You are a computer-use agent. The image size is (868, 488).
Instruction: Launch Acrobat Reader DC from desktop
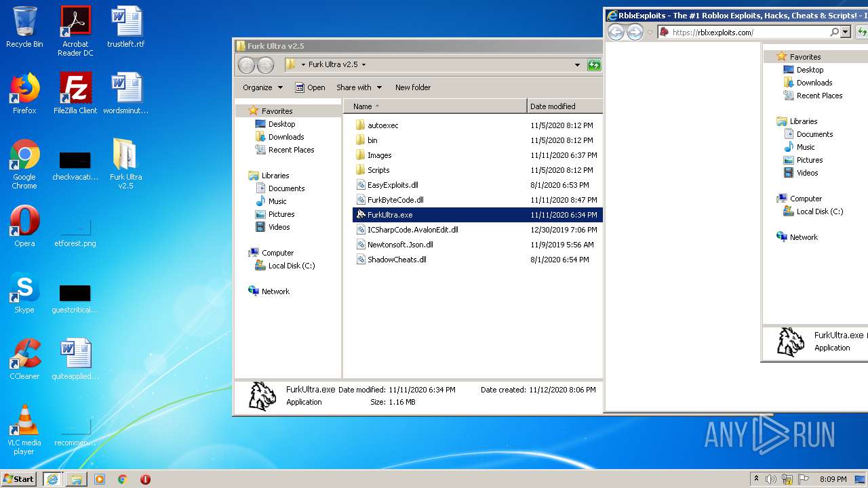pyautogui.click(x=75, y=31)
